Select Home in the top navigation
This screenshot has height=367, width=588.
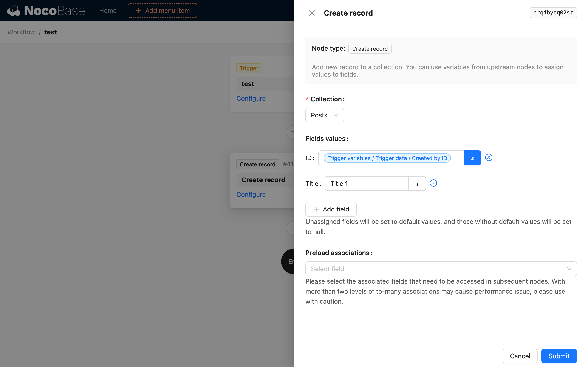coord(108,11)
